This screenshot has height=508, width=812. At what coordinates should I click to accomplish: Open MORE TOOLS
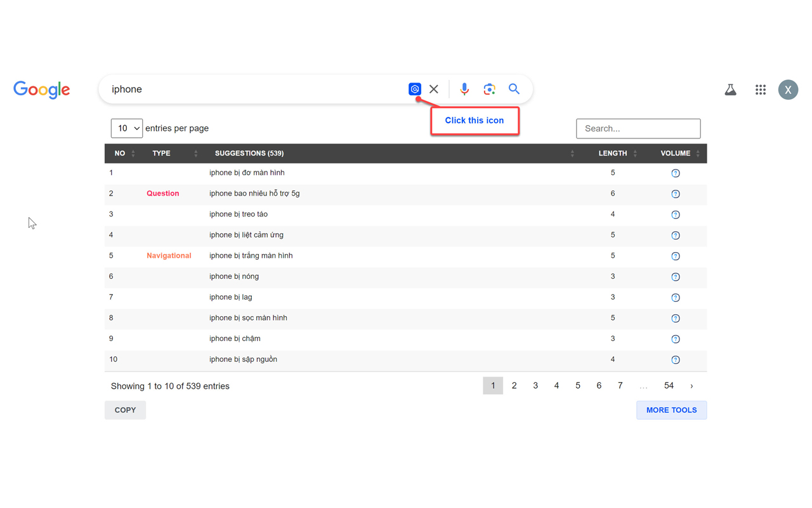[x=671, y=410]
